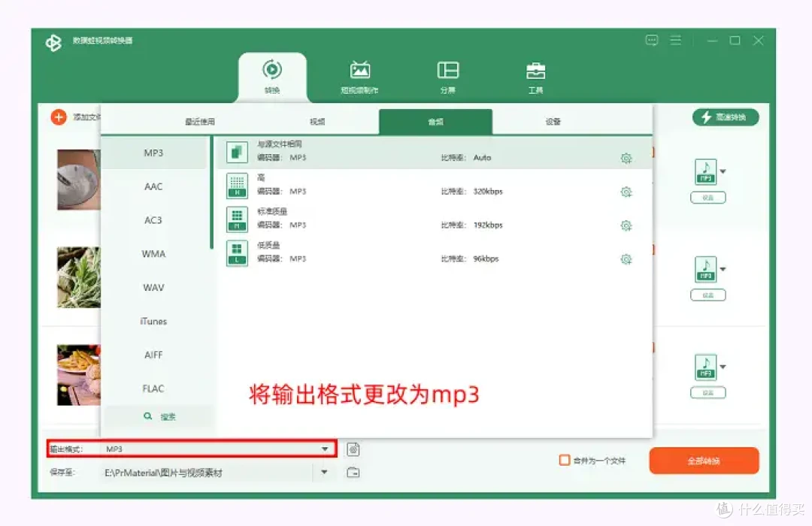The height and width of the screenshot is (526, 812).
Task: Open settings gear for 192kbps preset
Action: coord(626,225)
